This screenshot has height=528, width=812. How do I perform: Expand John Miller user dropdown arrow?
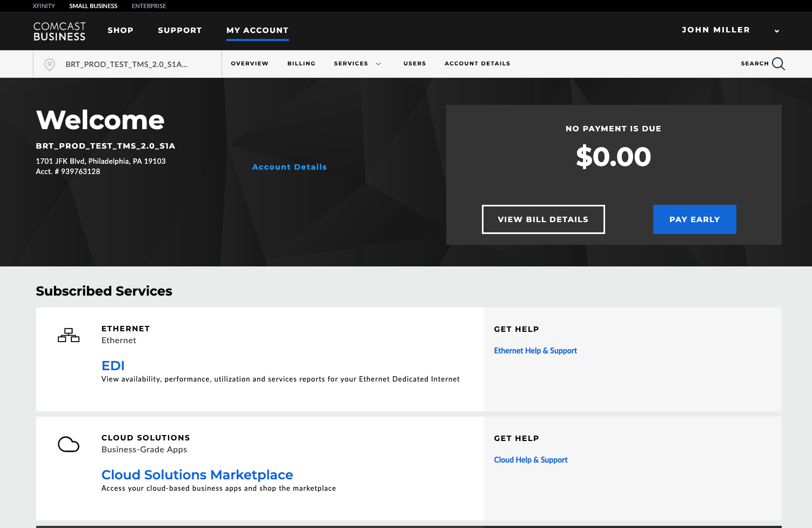click(x=777, y=31)
